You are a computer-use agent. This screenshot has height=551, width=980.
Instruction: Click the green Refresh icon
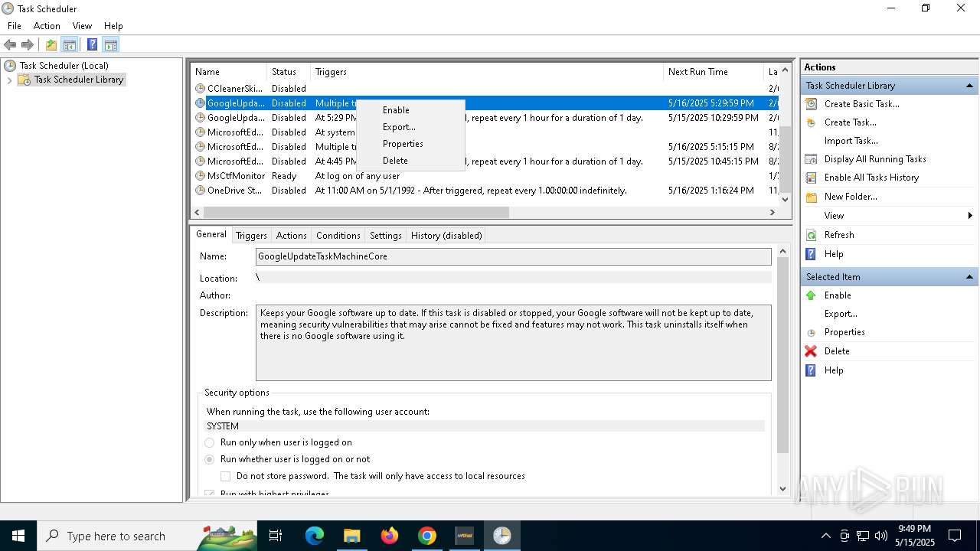[x=811, y=235]
